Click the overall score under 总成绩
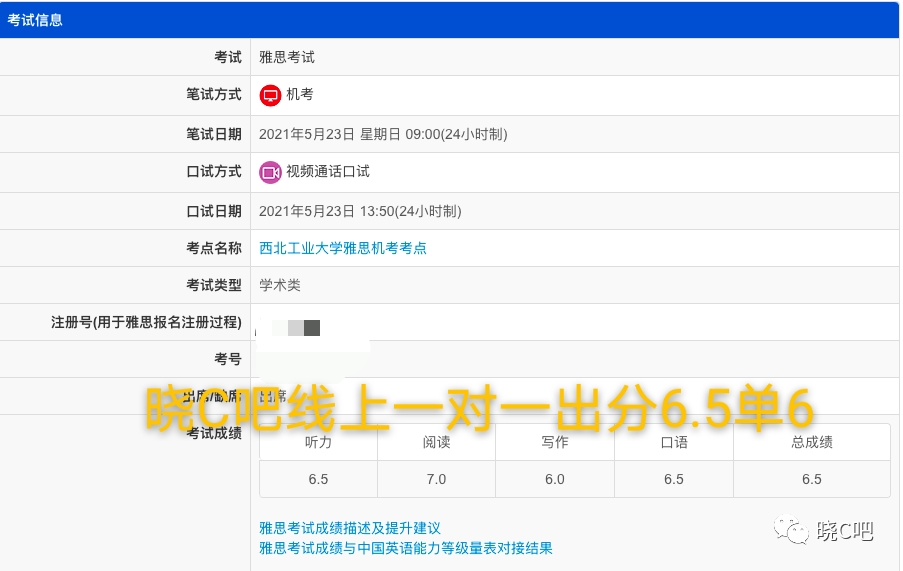903x571 pixels. click(x=812, y=479)
